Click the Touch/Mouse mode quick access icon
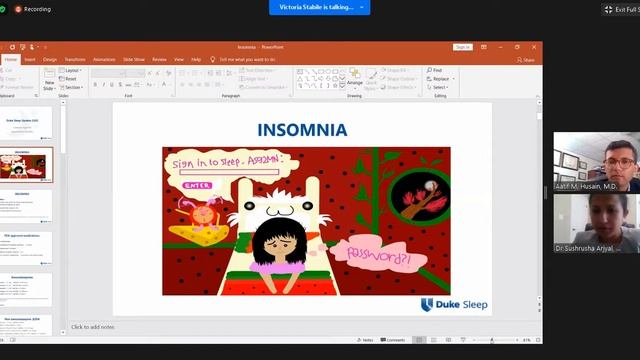The image size is (640, 360). pos(32,47)
